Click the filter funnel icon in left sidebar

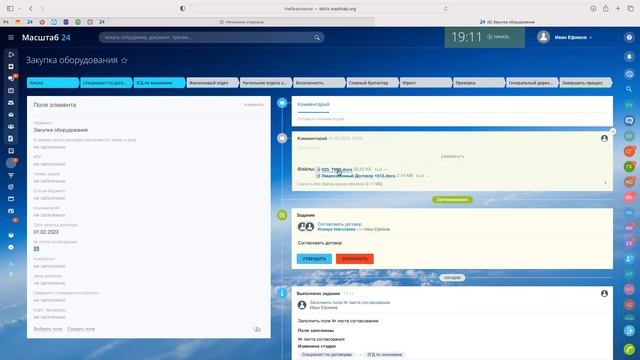point(11,175)
